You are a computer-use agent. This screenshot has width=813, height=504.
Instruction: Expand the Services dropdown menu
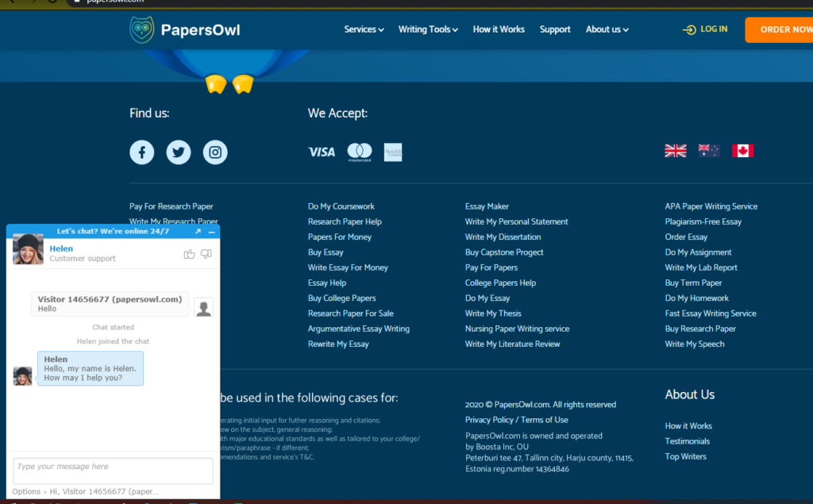coord(364,29)
